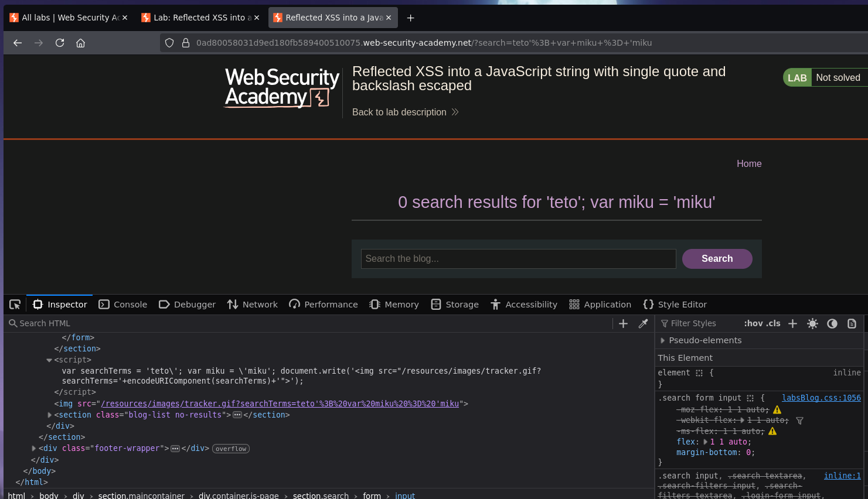
Task: Open the Application panel
Action: [x=600, y=305]
